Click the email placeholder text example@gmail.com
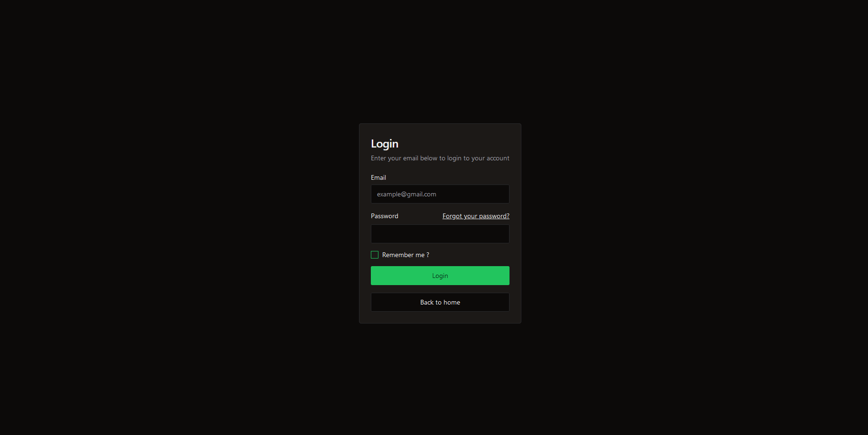This screenshot has width=868, height=435. 406,194
